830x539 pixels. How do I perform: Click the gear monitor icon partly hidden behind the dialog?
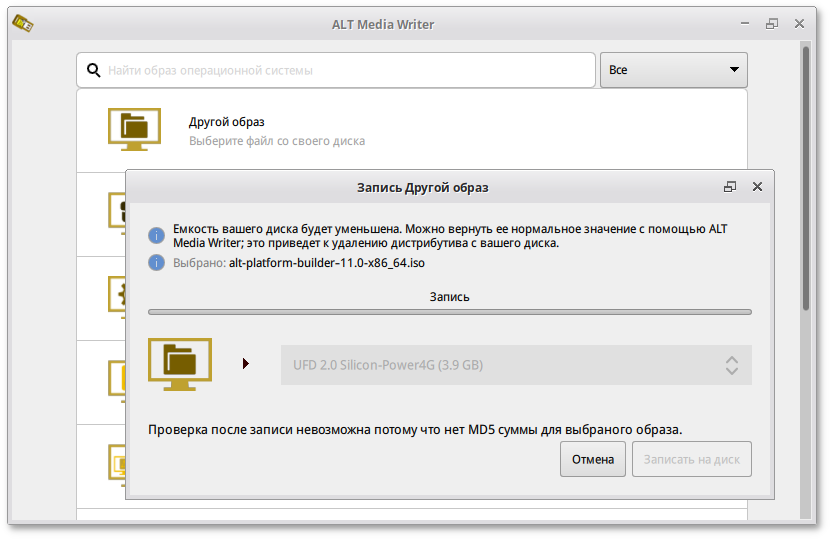click(115, 298)
